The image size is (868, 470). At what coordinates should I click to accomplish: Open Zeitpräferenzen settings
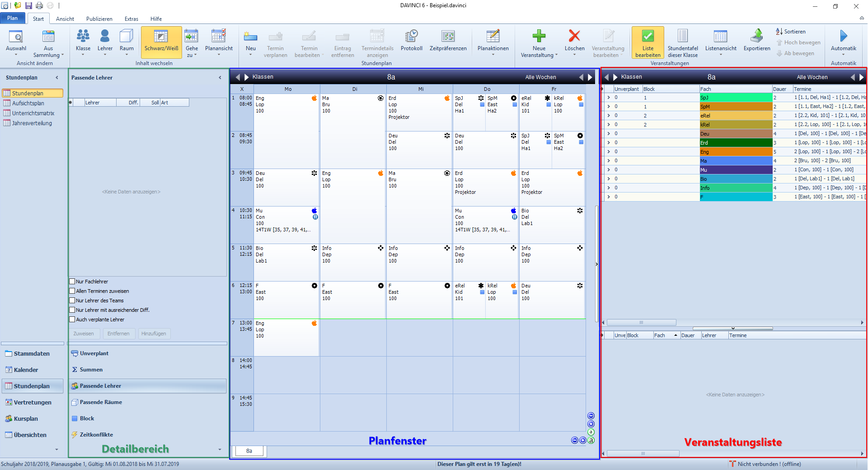(448, 41)
